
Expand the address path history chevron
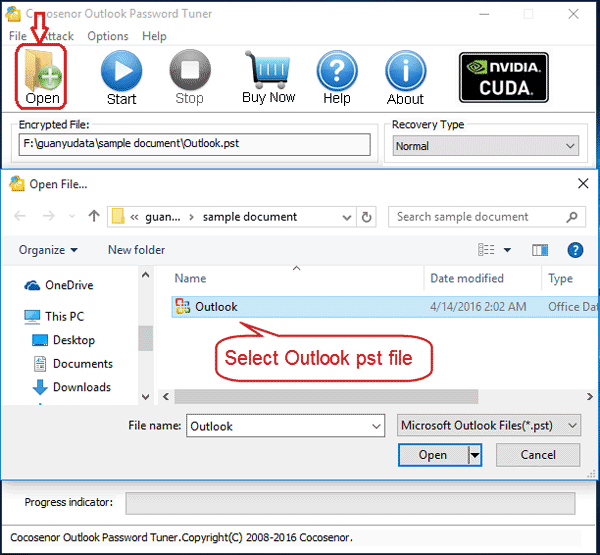tap(347, 217)
